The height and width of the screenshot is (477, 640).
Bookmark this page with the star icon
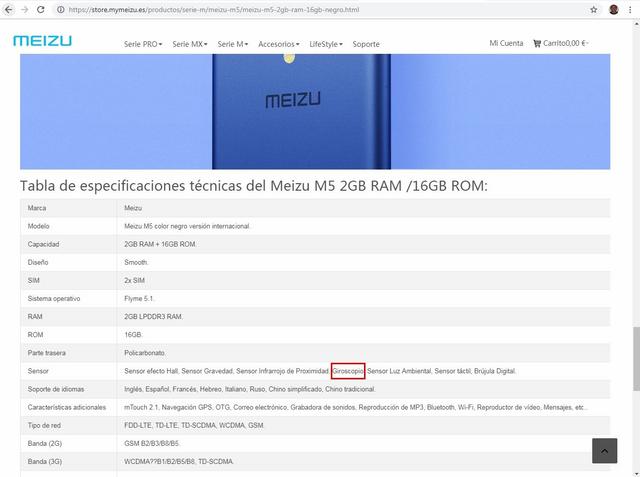[593, 9]
